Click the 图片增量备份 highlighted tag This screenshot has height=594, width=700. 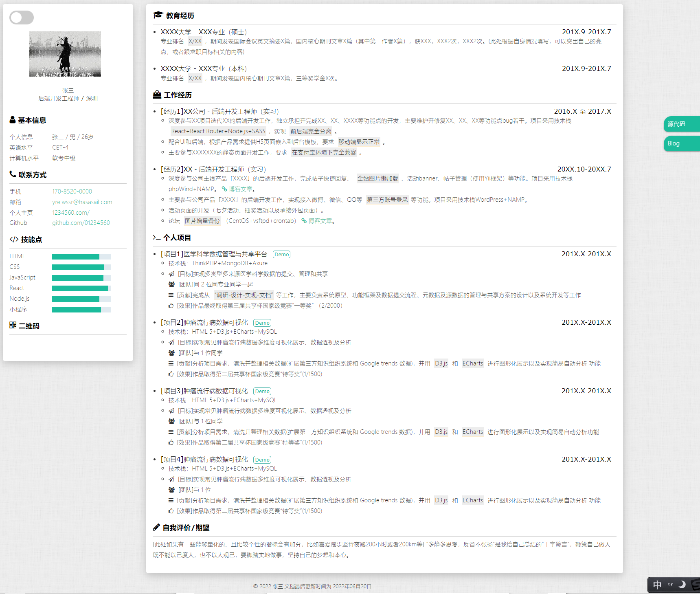pyautogui.click(x=202, y=221)
